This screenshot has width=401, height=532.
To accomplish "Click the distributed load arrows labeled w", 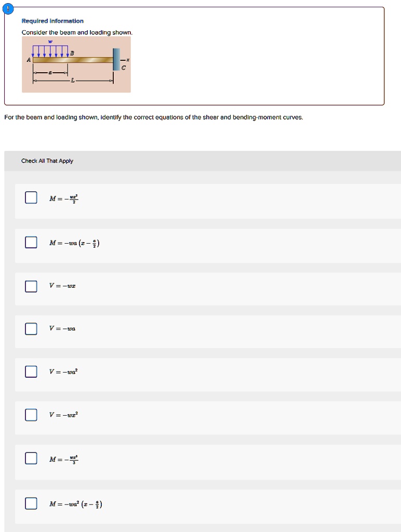I will click(50, 50).
